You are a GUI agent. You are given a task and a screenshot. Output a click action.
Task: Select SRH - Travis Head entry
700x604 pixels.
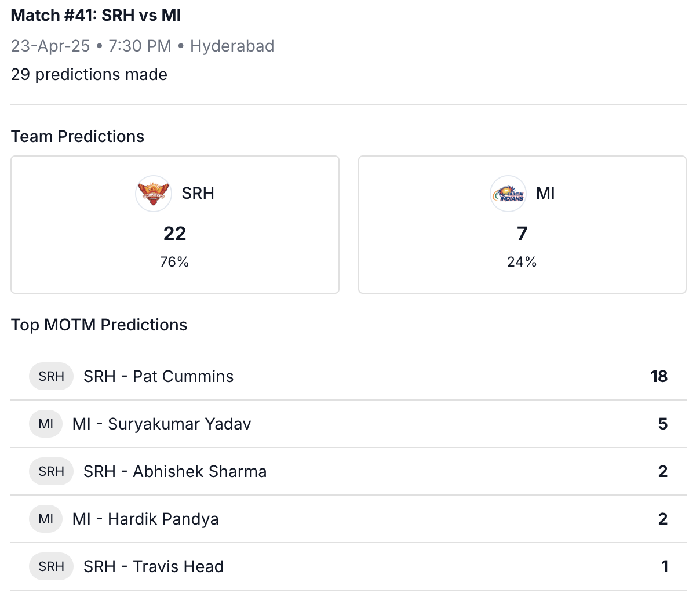348,566
